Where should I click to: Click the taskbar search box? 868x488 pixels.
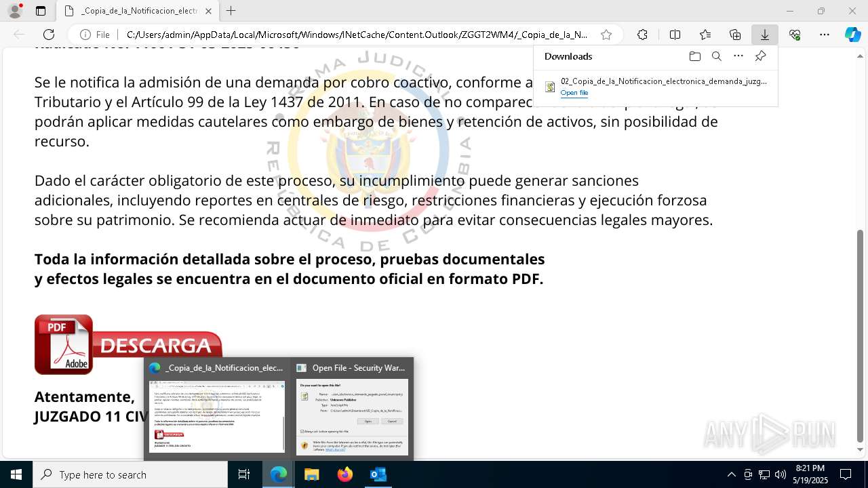point(130,474)
